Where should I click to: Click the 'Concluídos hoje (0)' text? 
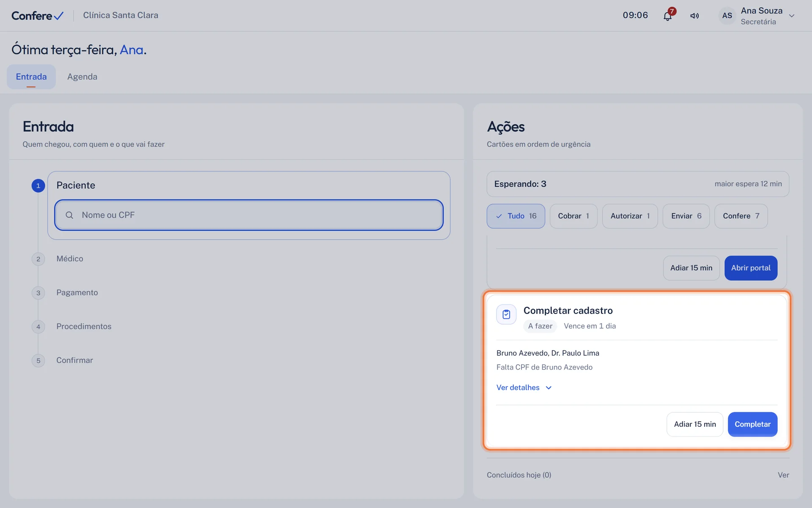coord(519,475)
